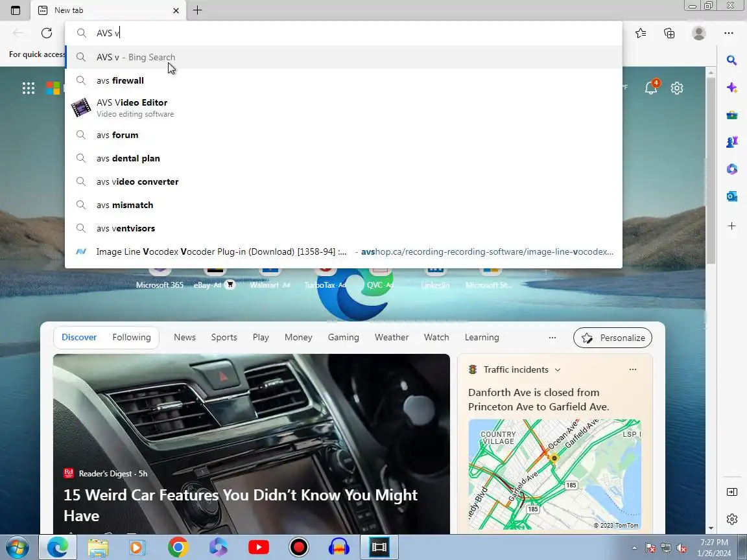This screenshot has height=560, width=747.
Task: Open the traffic map thumbnail
Action: (554, 474)
